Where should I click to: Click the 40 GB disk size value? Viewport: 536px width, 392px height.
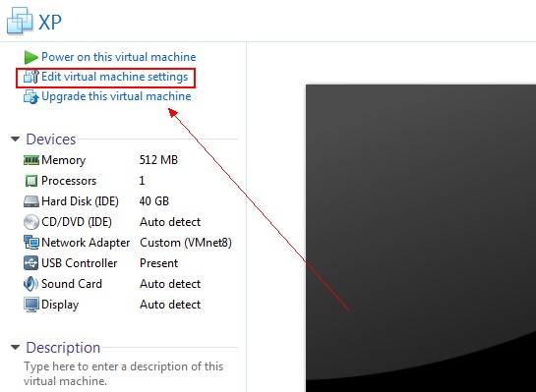[x=154, y=201]
